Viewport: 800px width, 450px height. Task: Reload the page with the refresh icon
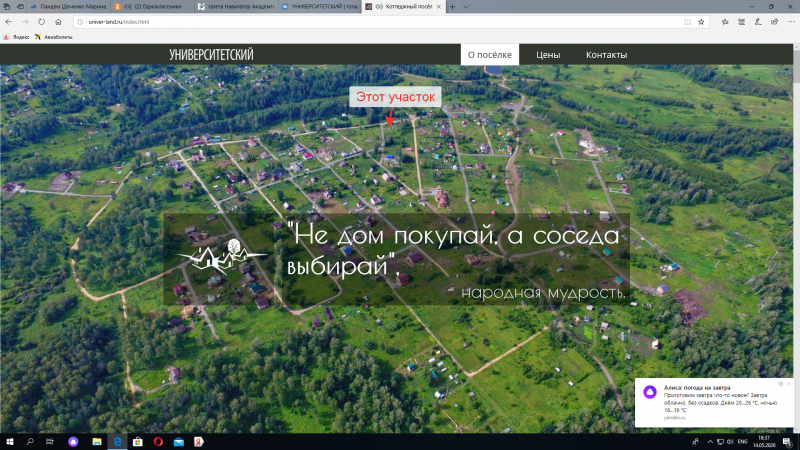tap(41, 21)
